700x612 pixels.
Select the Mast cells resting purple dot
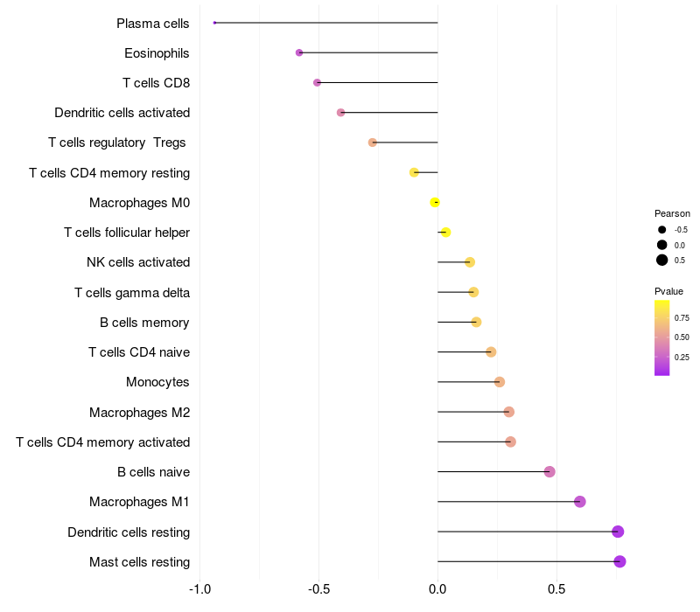pyautogui.click(x=619, y=561)
